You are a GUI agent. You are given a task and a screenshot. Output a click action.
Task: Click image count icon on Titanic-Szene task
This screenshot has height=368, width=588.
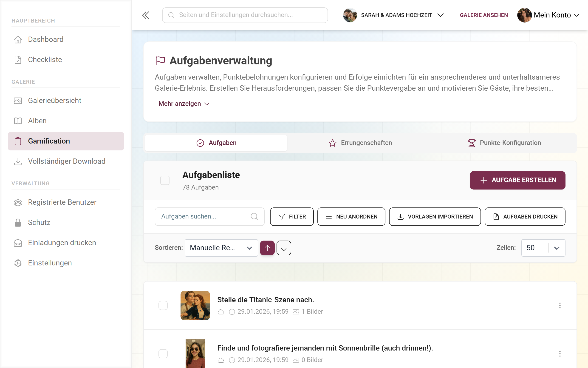click(295, 312)
